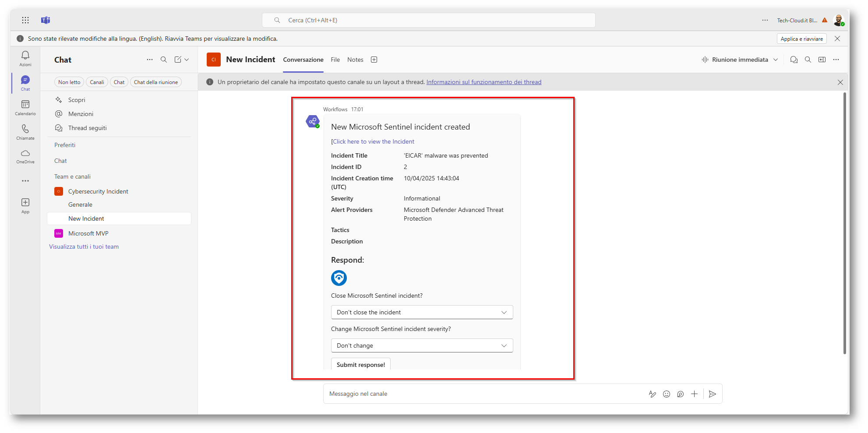Expand the 'Don't close the incident' dropdown
Image resolution: width=868 pixels, height=433 pixels.
(x=422, y=312)
